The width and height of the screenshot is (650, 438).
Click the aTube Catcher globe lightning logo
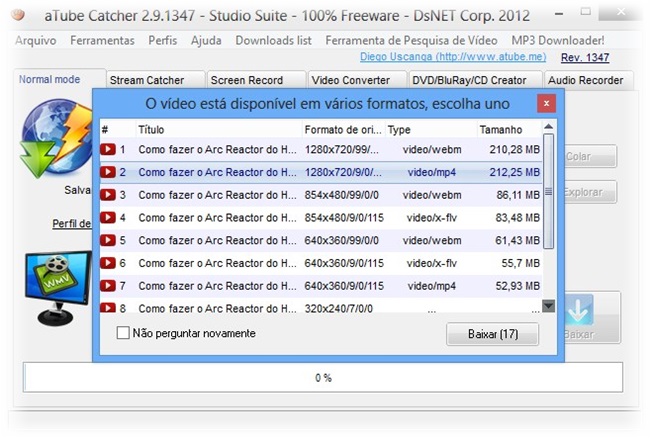pyautogui.click(x=56, y=138)
